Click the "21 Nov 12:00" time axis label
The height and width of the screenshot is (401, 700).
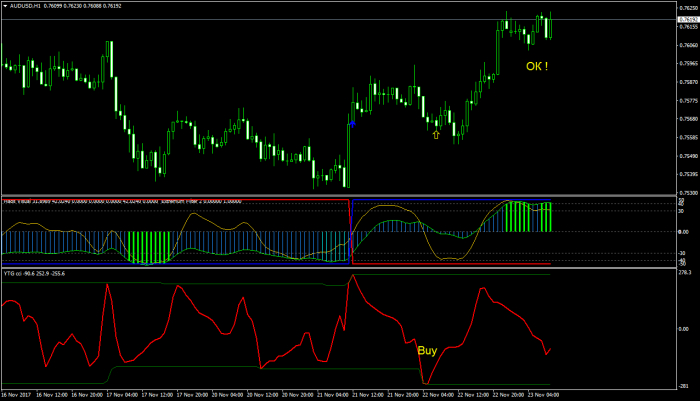(368, 395)
